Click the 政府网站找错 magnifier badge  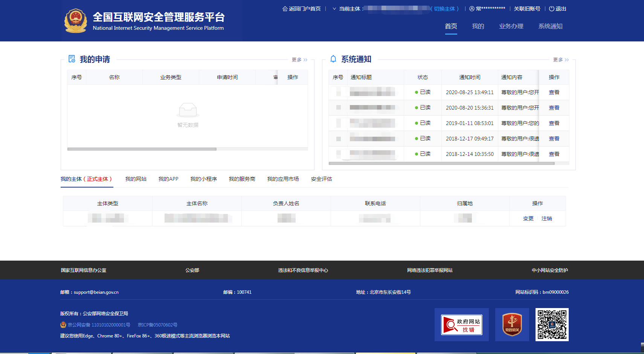click(x=461, y=324)
